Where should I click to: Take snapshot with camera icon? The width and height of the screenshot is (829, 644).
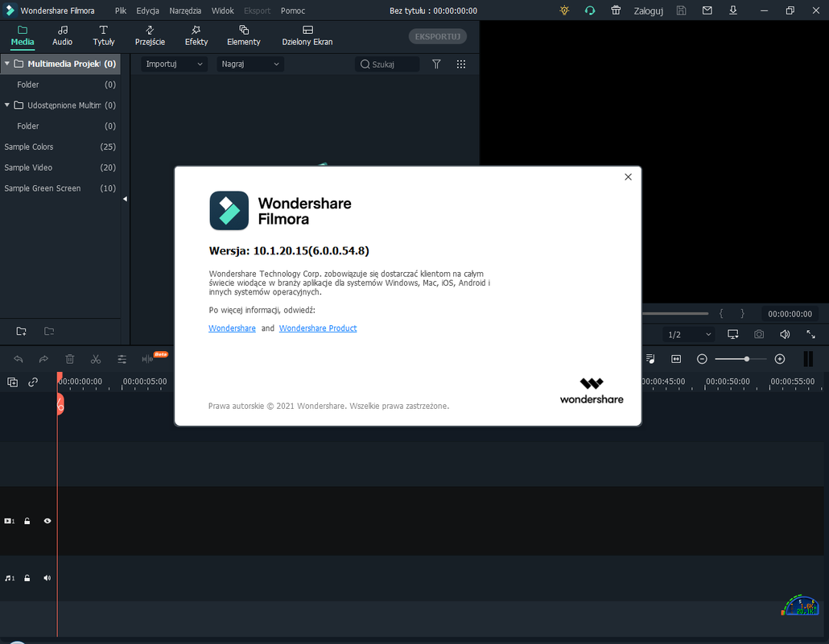click(x=759, y=334)
